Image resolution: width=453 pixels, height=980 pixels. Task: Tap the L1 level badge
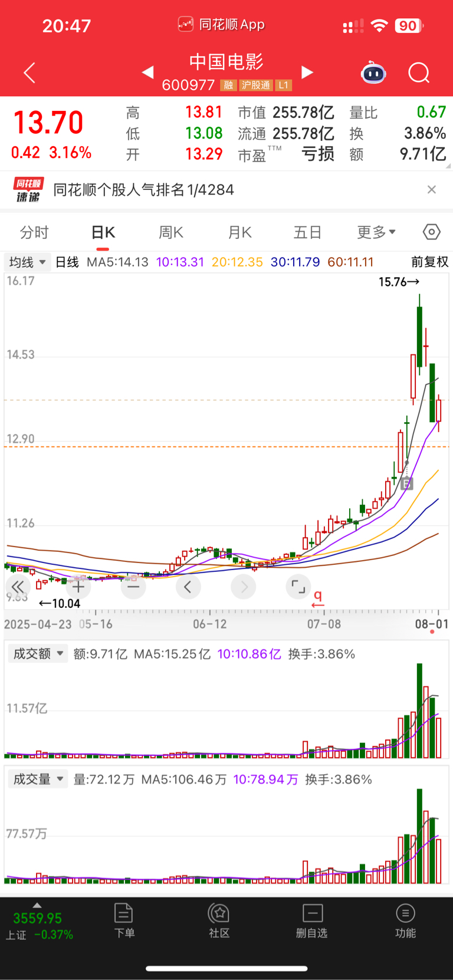point(284,85)
